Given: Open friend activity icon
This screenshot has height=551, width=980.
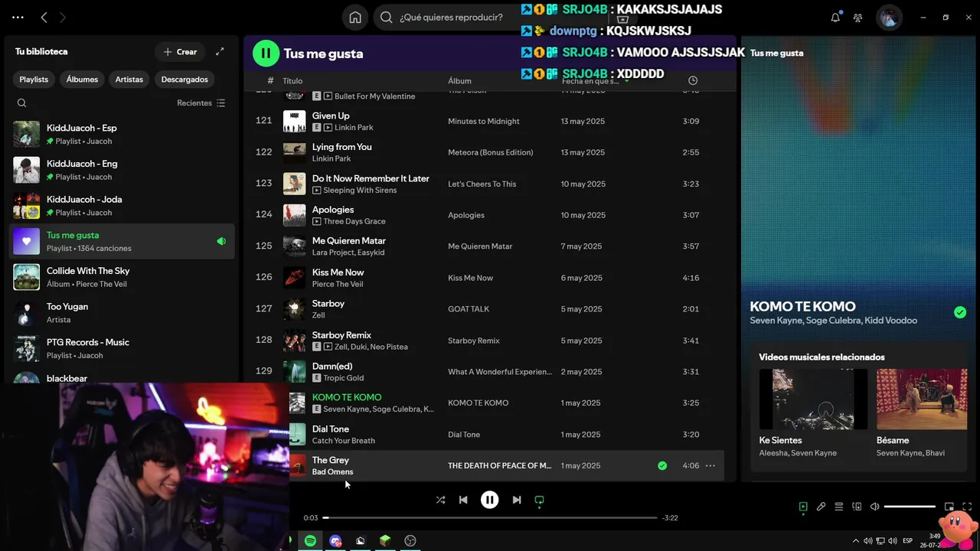Looking at the screenshot, I should (x=857, y=18).
